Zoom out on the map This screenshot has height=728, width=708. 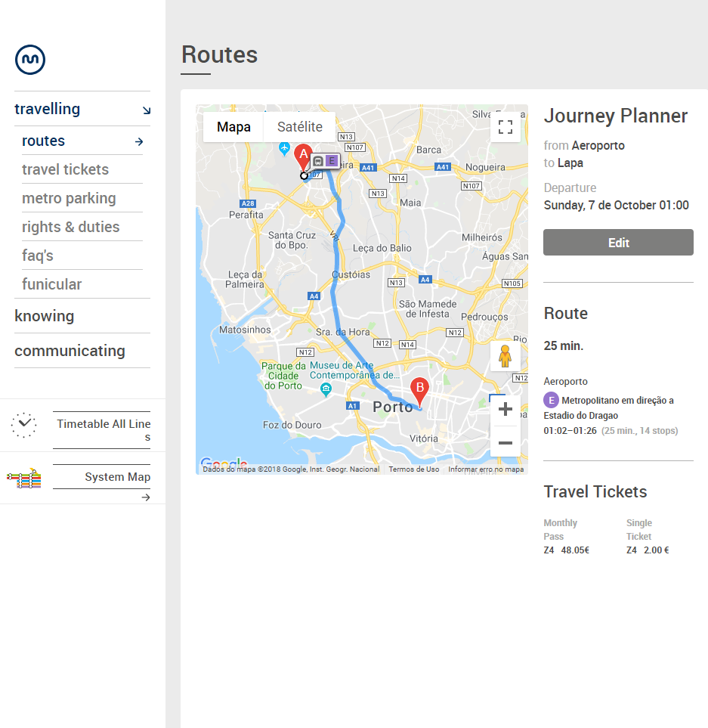pyautogui.click(x=505, y=442)
